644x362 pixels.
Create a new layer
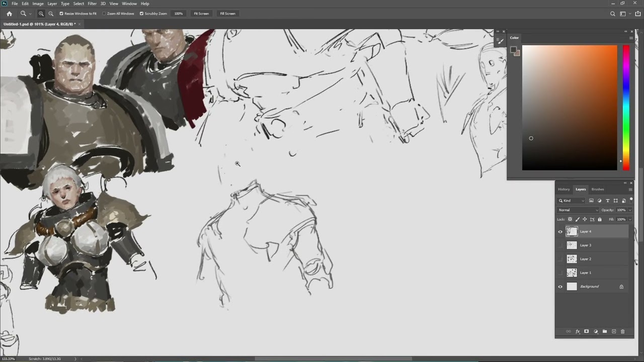click(614, 331)
